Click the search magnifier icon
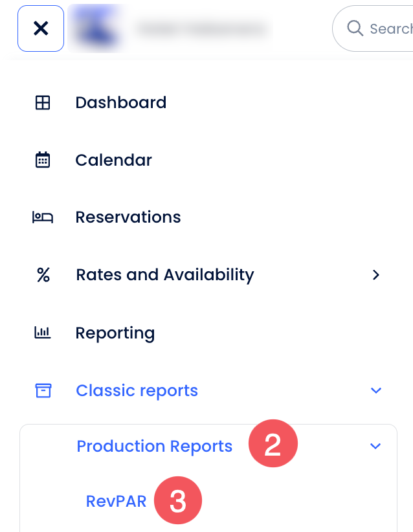The image size is (413, 532). [x=355, y=28]
